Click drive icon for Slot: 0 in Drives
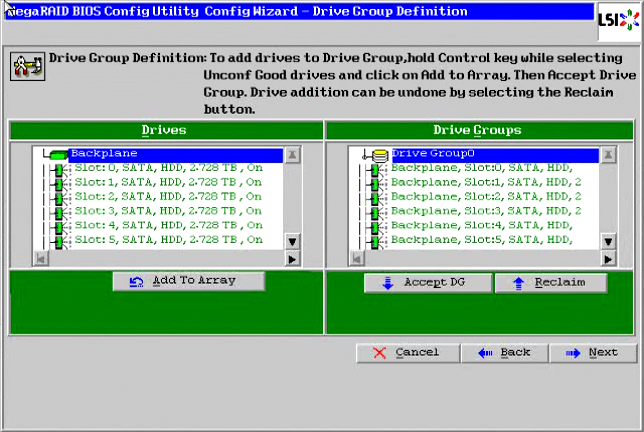Image resolution: width=644 pixels, height=432 pixels. [66, 169]
